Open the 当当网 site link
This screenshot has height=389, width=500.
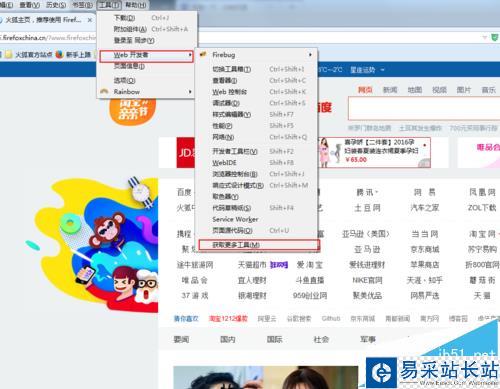click(425, 234)
